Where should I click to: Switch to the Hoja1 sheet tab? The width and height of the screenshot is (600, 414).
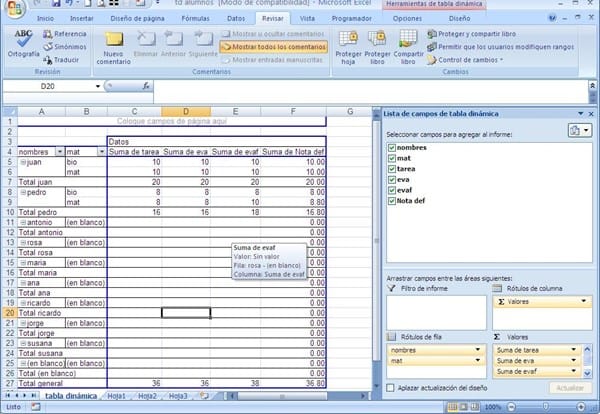click(x=116, y=396)
